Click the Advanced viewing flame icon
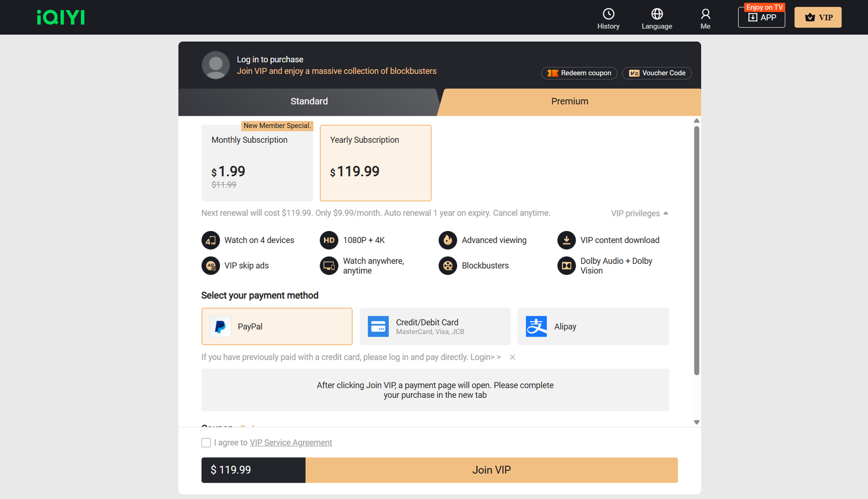The width and height of the screenshot is (868, 499). pyautogui.click(x=448, y=240)
